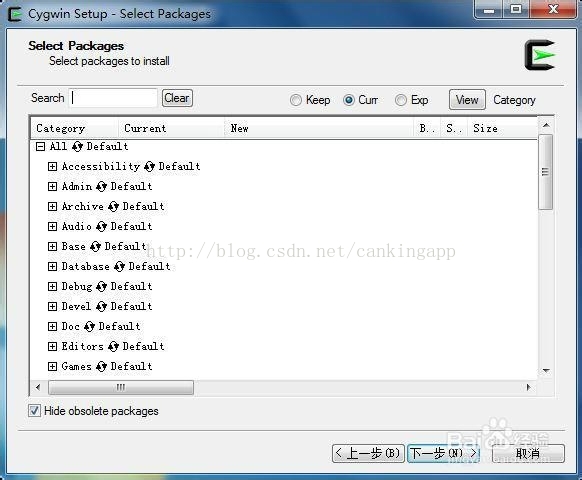This screenshot has width=582, height=480.
Task: Click the vertical scrollbar thumb
Action: 546,172
